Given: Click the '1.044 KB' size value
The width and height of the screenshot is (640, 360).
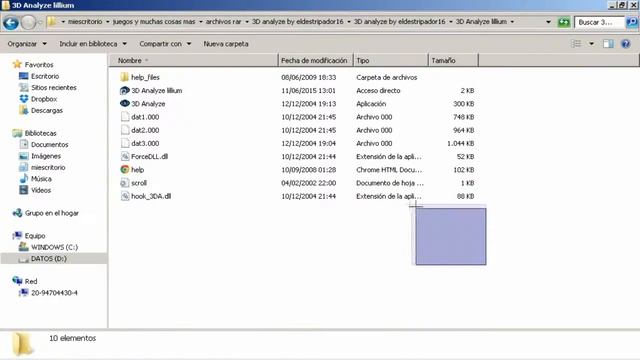Looking at the screenshot, I should tap(460, 143).
